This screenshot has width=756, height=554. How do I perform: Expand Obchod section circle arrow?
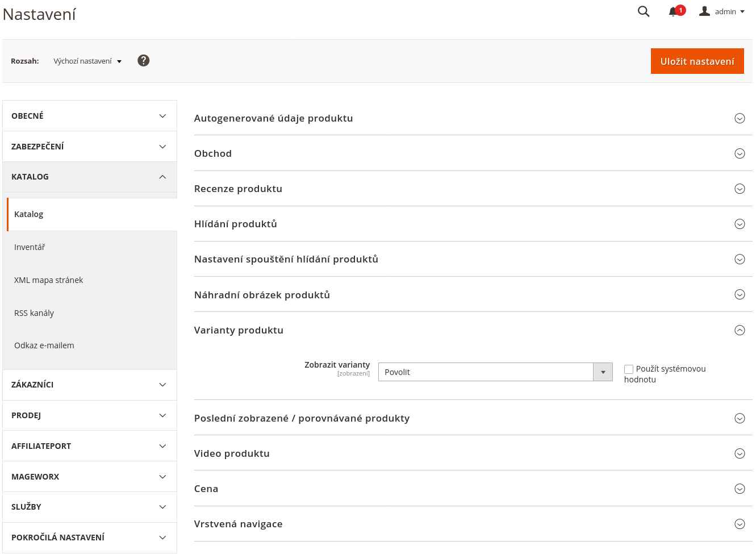(740, 153)
